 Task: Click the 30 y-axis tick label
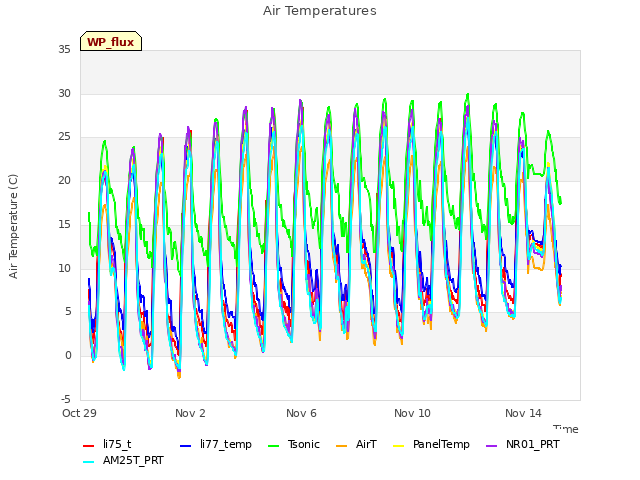tap(64, 93)
